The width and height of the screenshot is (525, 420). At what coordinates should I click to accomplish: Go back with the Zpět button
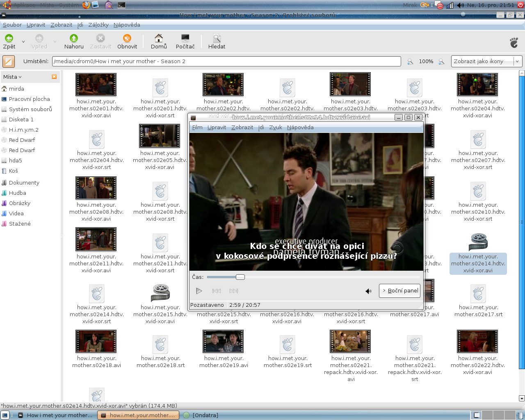pyautogui.click(x=9, y=42)
